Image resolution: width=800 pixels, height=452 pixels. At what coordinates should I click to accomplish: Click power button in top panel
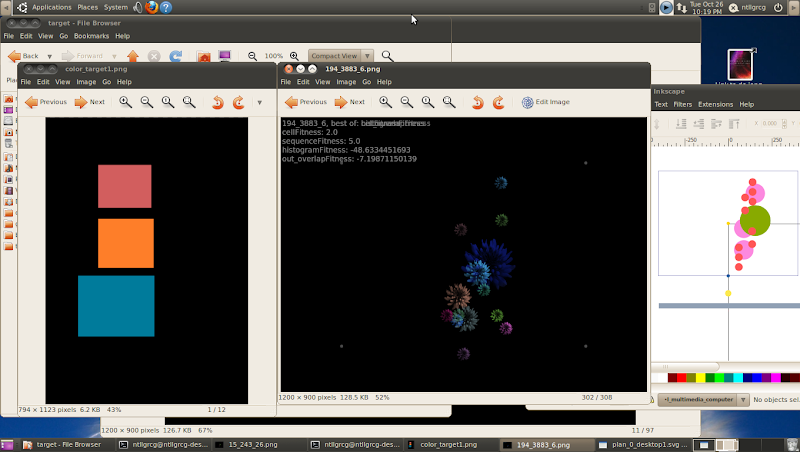[x=778, y=7]
